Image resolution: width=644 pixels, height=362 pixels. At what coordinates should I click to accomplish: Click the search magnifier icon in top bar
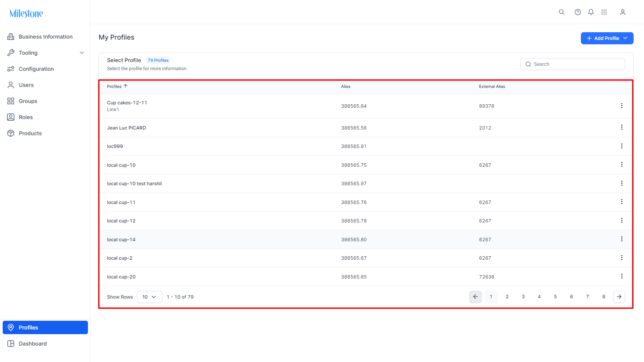[x=561, y=12]
